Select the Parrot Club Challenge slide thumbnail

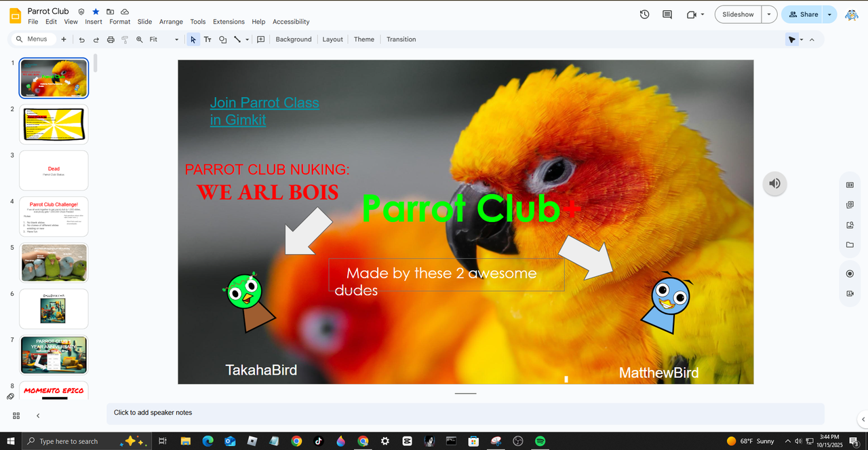(x=54, y=217)
